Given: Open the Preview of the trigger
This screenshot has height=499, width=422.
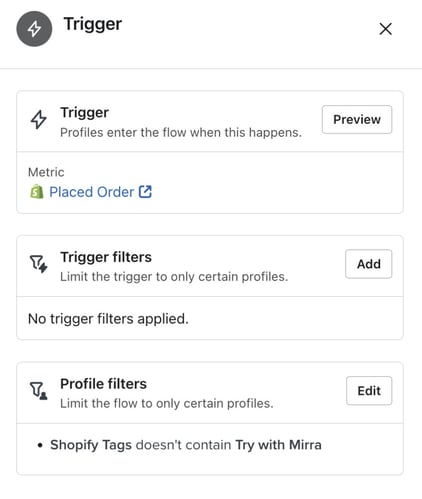Looking at the screenshot, I should point(357,119).
